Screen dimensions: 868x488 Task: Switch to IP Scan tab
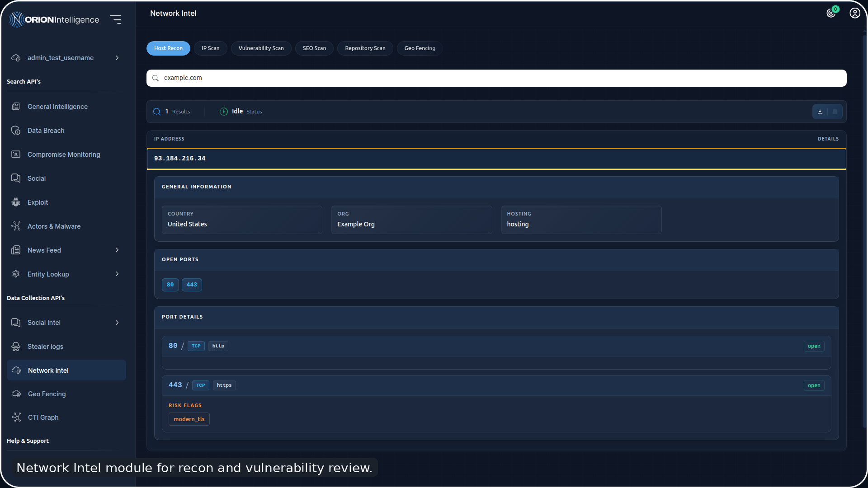pyautogui.click(x=211, y=48)
